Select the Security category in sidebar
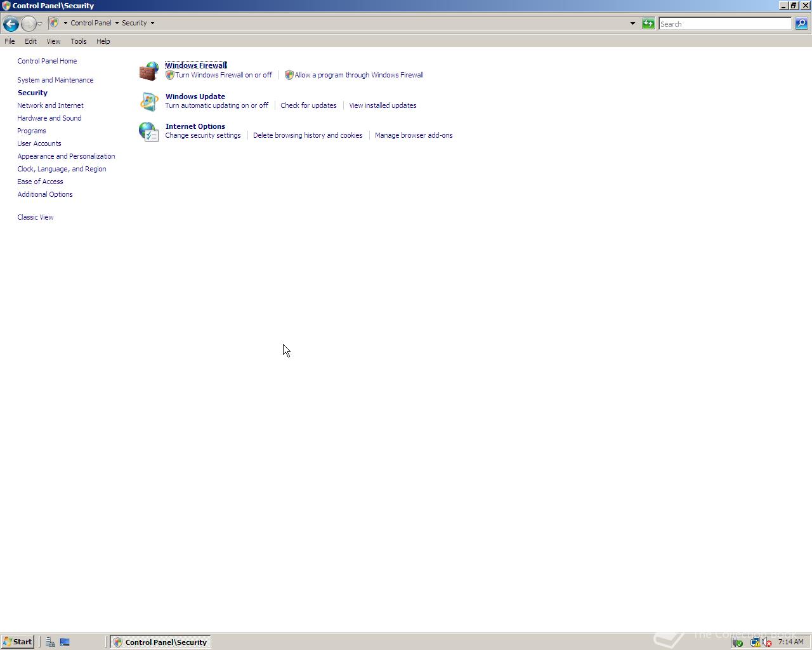 pyautogui.click(x=32, y=93)
